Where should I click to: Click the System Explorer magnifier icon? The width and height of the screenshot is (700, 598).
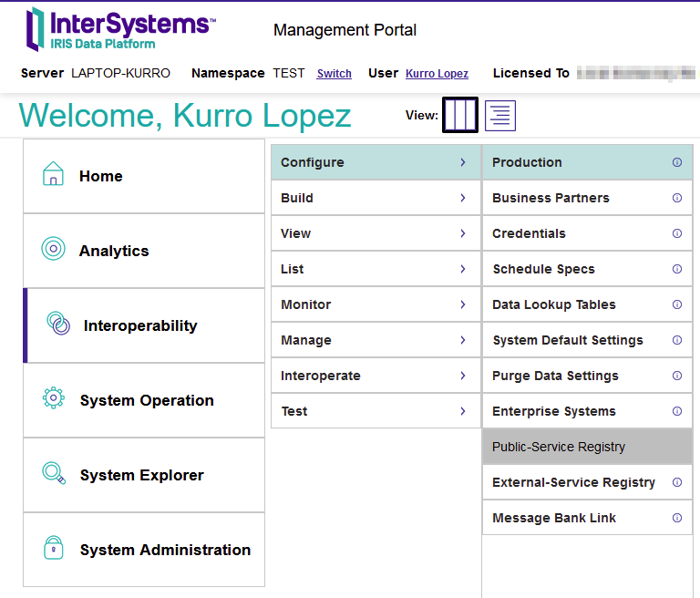tap(54, 473)
